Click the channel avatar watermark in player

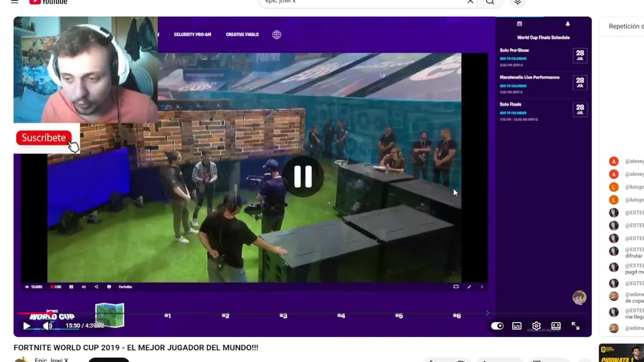point(579,298)
